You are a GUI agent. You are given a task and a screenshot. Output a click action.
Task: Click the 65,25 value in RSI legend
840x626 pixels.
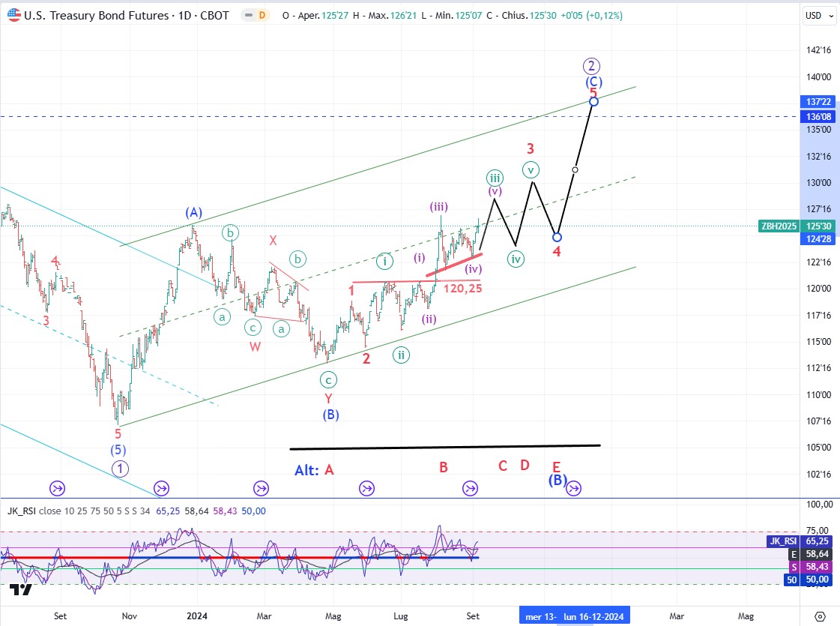coord(168,511)
